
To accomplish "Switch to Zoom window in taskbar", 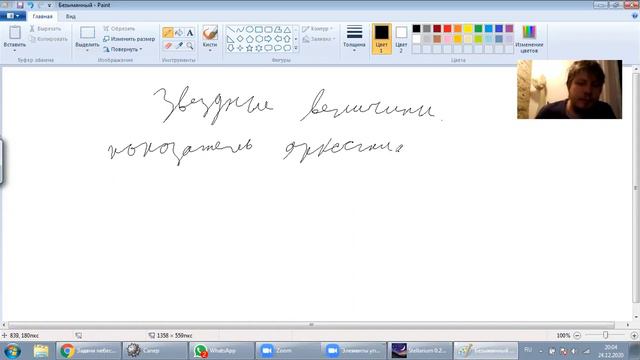I will coord(288,351).
